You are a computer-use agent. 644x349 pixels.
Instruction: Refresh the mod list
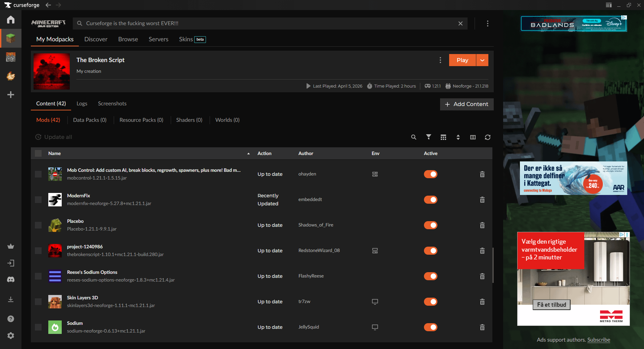coord(488,137)
